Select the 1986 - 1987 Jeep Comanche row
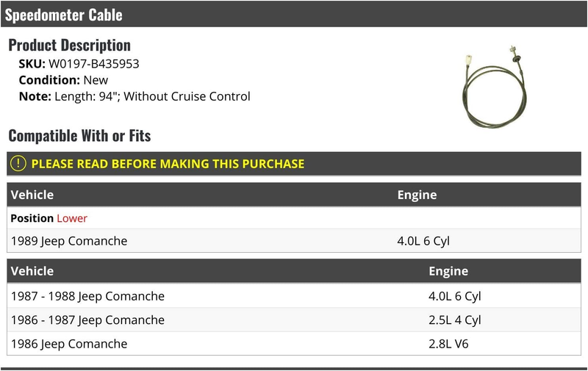The width and height of the screenshot is (588, 371). (294, 320)
